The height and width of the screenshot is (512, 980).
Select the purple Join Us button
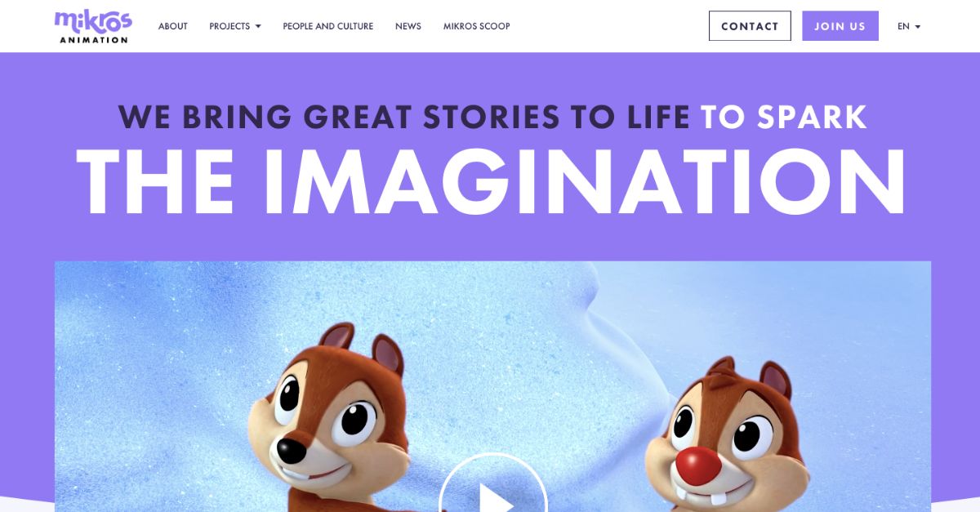pos(840,26)
